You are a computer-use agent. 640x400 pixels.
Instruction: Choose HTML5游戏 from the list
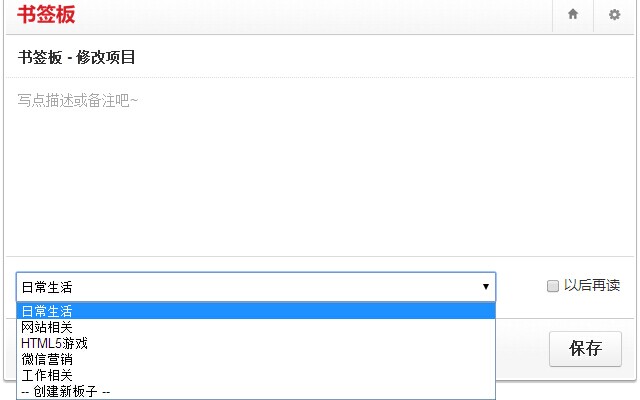click(x=256, y=343)
